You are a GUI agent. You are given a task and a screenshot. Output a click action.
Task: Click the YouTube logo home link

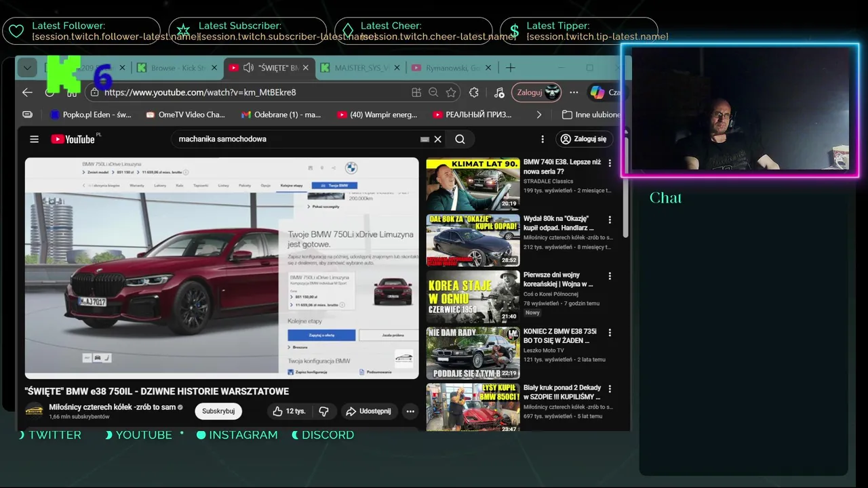[x=75, y=139]
